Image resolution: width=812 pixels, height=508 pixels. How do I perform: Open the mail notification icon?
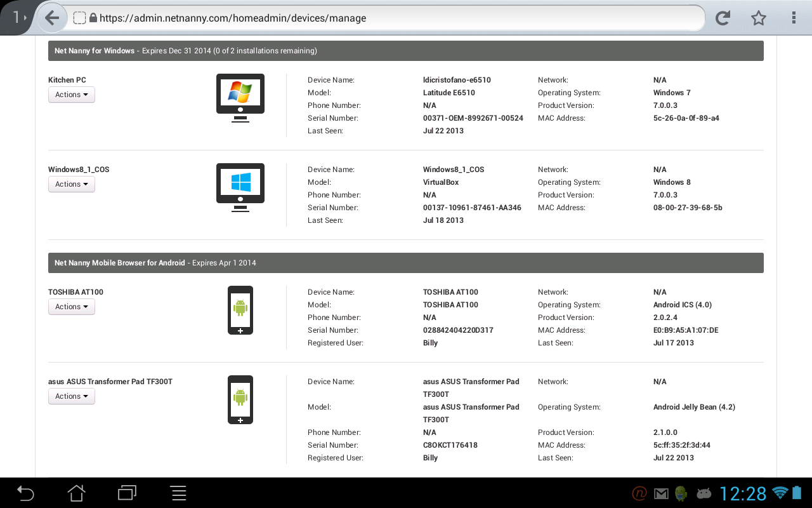click(661, 493)
